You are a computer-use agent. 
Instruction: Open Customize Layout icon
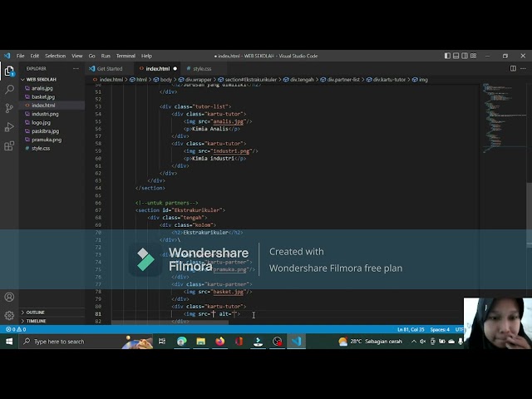(x=473, y=56)
